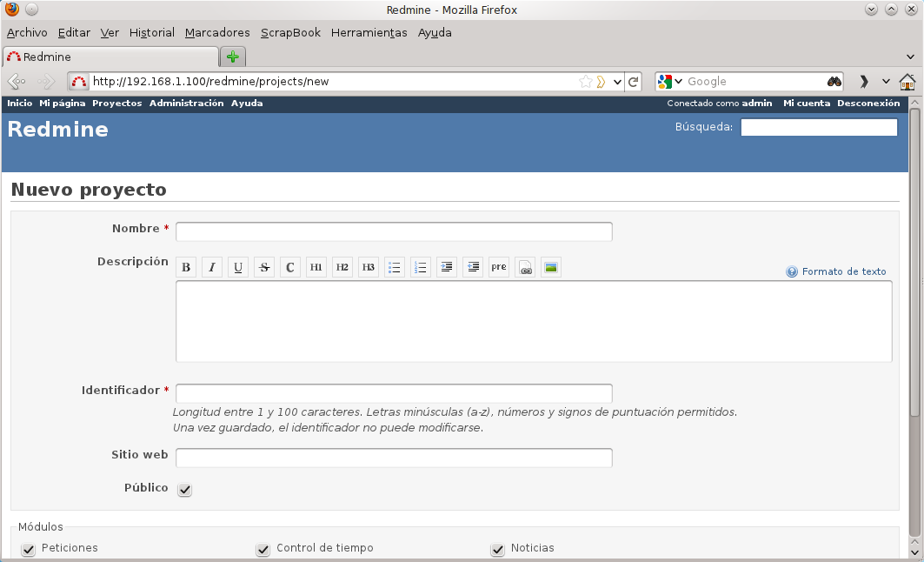Open the Administración link
This screenshot has width=924, height=562.
click(186, 104)
